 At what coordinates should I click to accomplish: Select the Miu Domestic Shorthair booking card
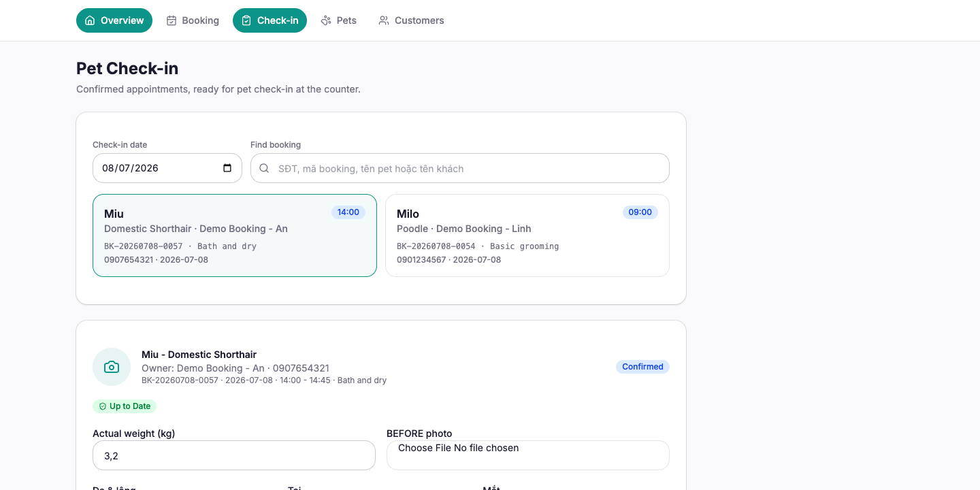(235, 235)
